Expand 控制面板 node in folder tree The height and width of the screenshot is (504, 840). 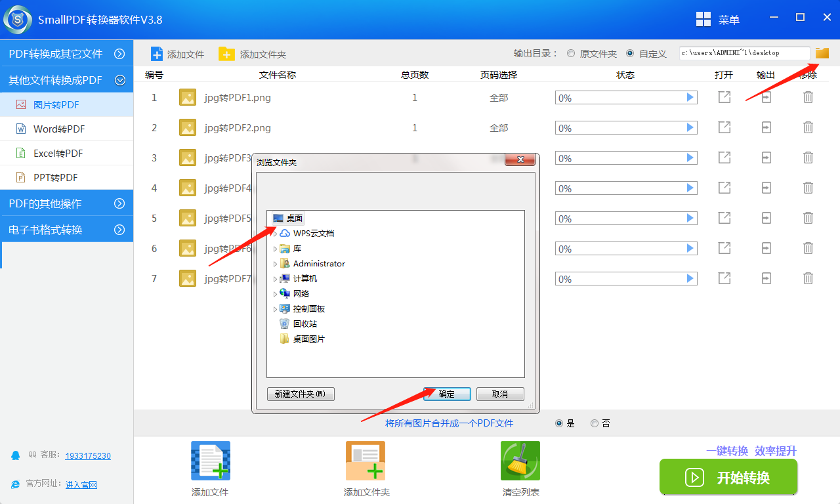(x=275, y=308)
